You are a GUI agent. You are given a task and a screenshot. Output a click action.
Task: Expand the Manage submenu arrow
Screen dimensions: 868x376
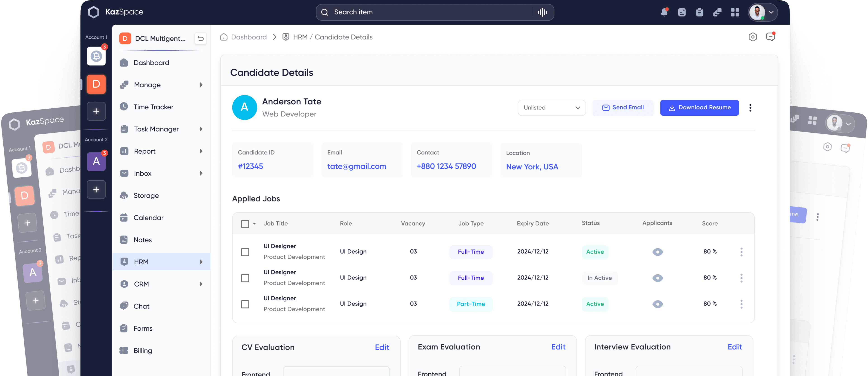click(x=201, y=85)
